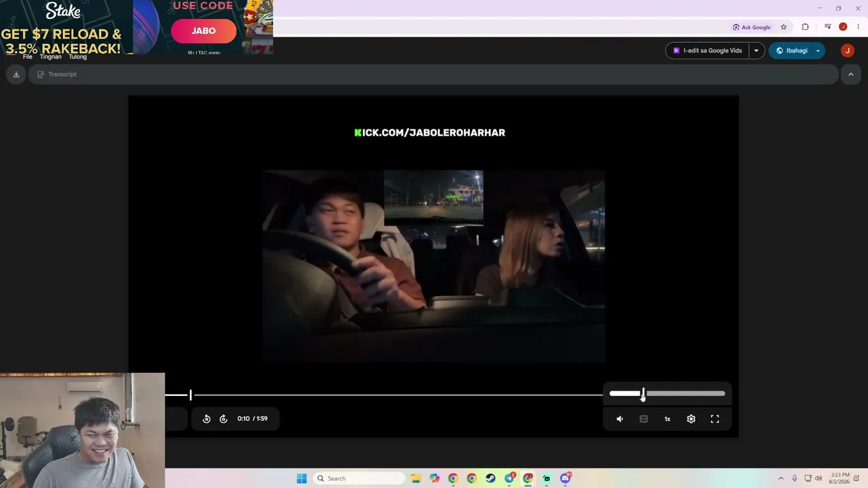This screenshot has width=868, height=488.
Task: Open the Tulong menu
Action: pos(78,57)
